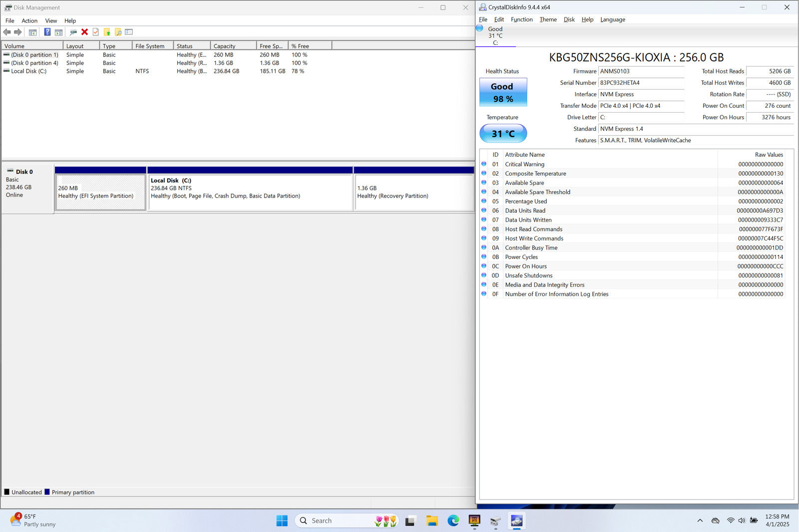
Task: Click the folder with green arrow toolbar icon
Action: click(107, 32)
